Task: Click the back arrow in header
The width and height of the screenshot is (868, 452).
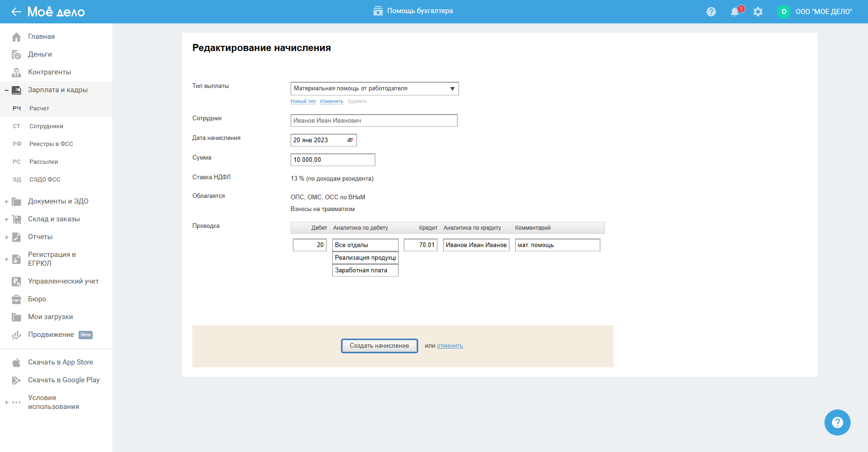Action: click(x=16, y=12)
